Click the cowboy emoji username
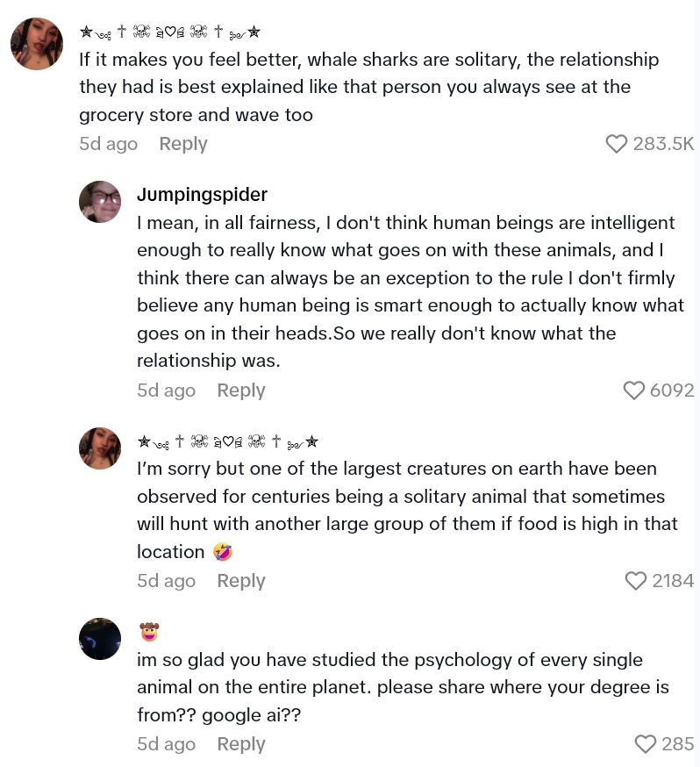 [149, 631]
